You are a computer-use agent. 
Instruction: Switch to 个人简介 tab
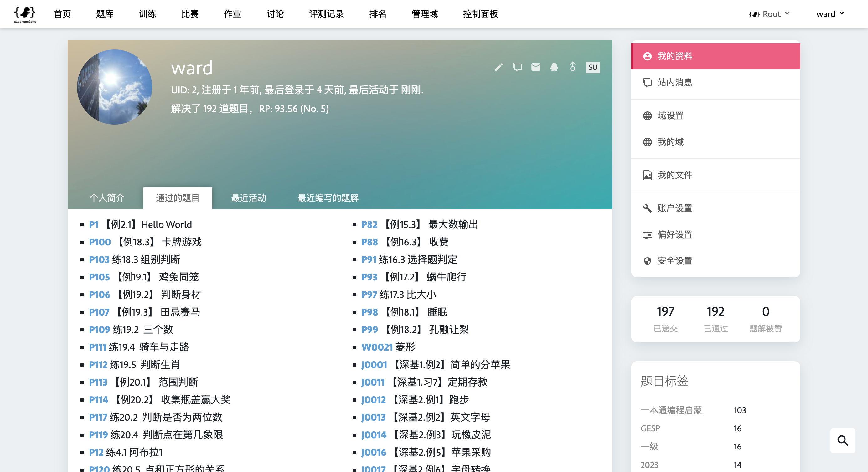click(107, 198)
